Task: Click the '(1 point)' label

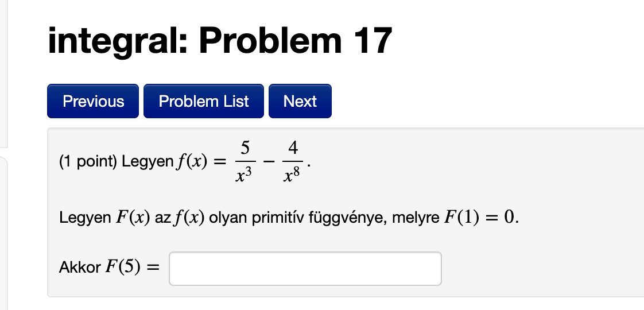Action: [x=88, y=162]
